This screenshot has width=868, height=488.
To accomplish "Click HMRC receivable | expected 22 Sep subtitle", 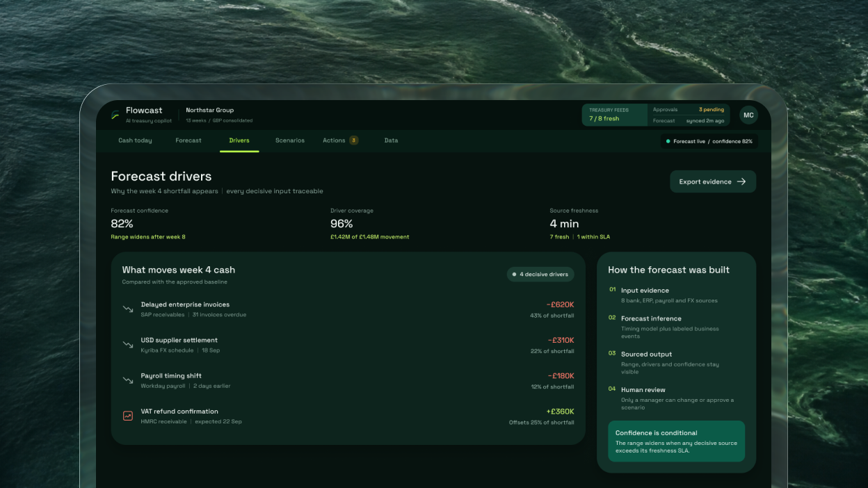I will pos(191,422).
